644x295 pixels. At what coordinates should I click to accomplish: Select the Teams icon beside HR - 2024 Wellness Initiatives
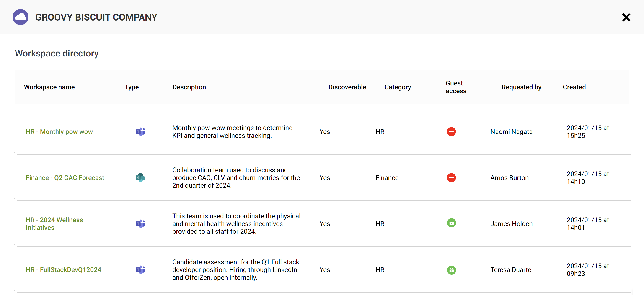[140, 223]
